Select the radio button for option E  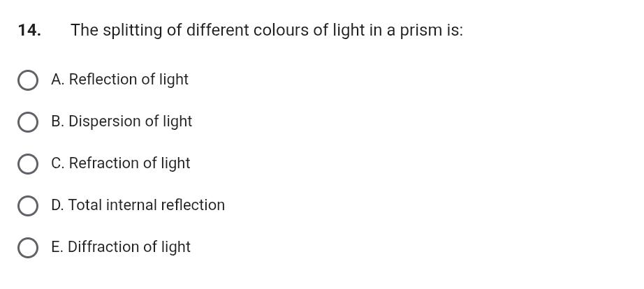(28, 248)
